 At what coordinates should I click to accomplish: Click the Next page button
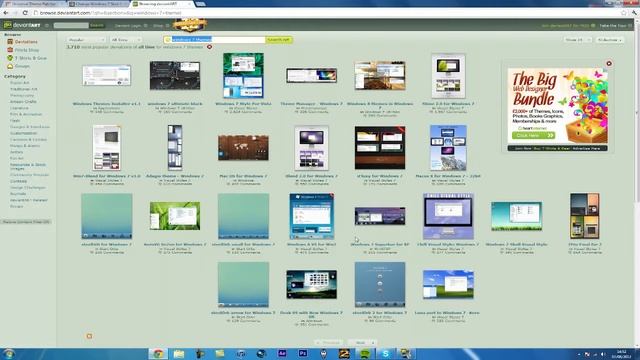tap(362, 342)
